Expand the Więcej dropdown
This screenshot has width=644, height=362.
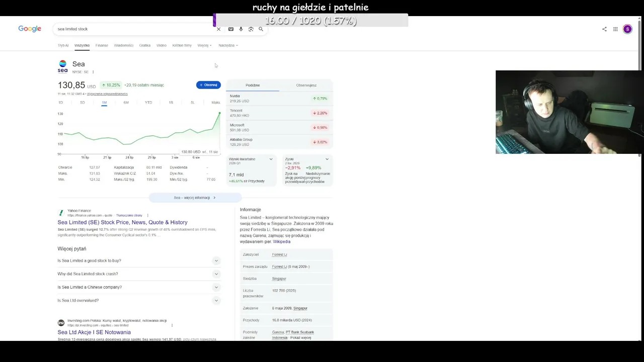pos(204,45)
